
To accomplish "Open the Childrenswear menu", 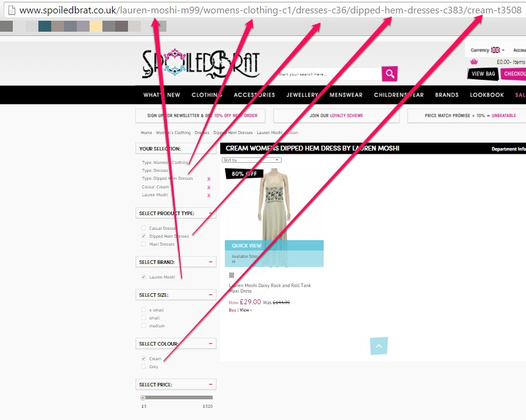I will (399, 95).
